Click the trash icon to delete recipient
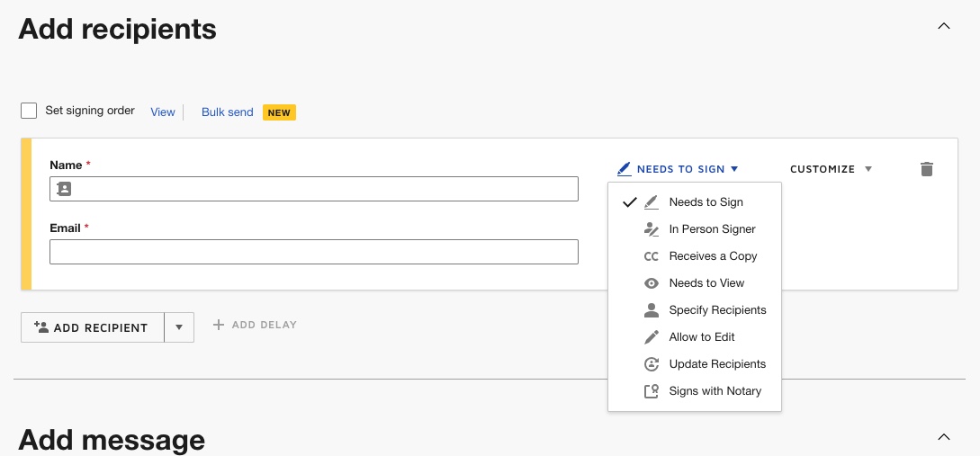This screenshot has width=980, height=456. point(926,169)
